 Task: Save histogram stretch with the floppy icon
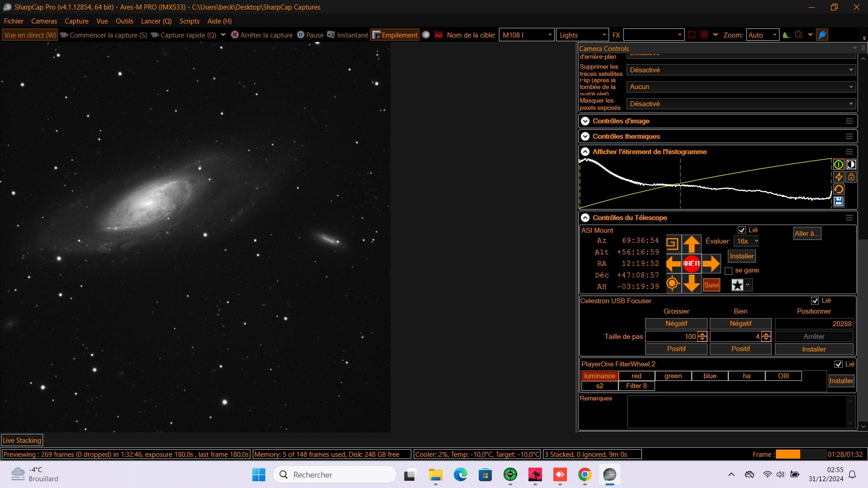pos(839,202)
